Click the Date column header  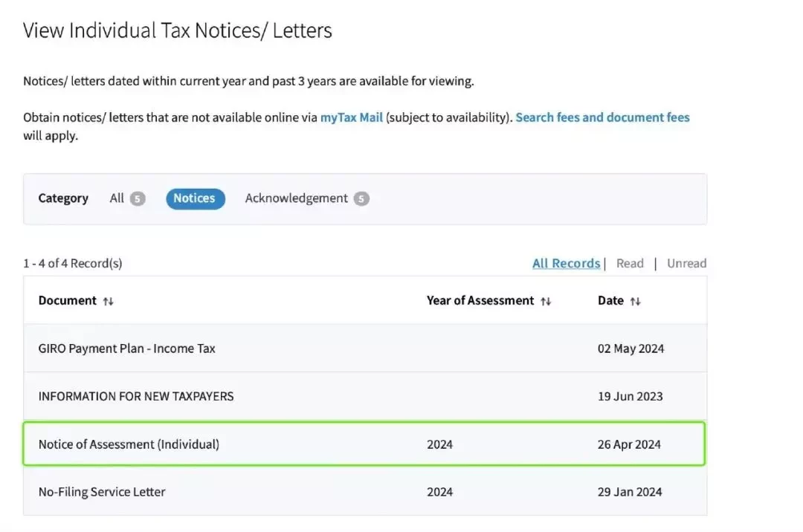(610, 300)
